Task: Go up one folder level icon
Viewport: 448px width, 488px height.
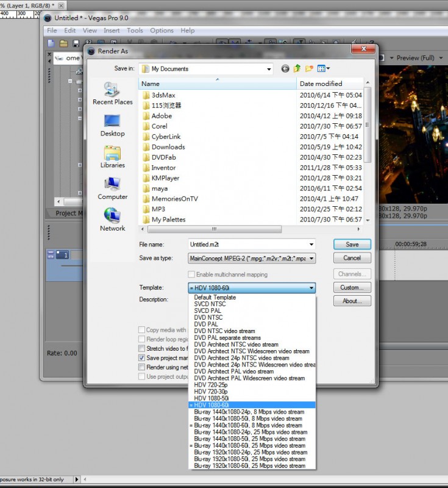Action: pyautogui.click(x=297, y=69)
